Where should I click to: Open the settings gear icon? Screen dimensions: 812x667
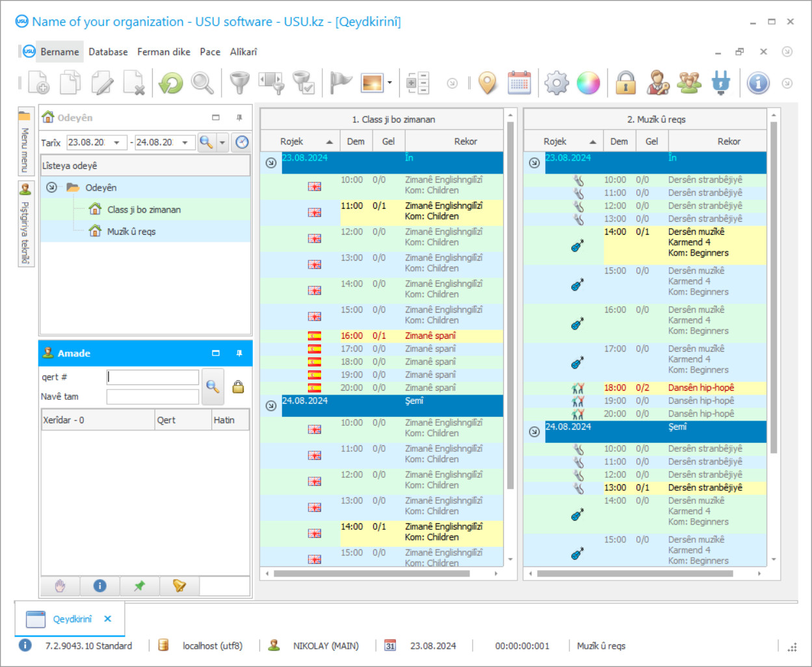pyautogui.click(x=557, y=83)
